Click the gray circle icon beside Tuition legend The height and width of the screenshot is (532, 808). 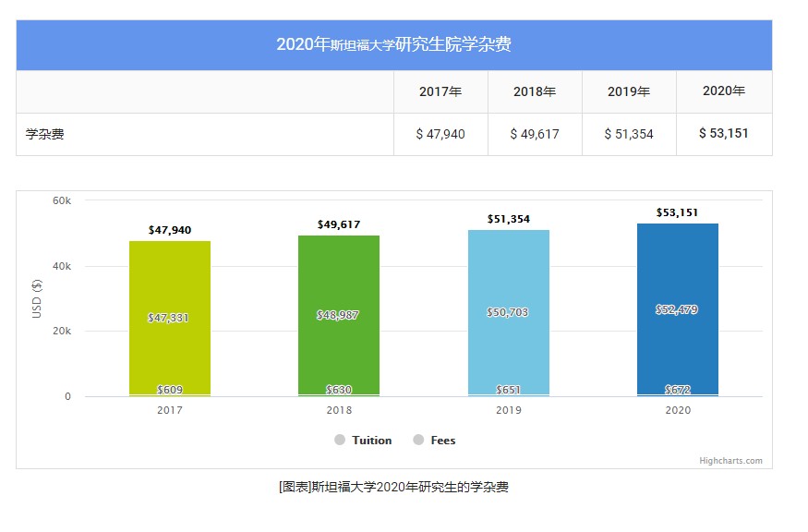341,441
